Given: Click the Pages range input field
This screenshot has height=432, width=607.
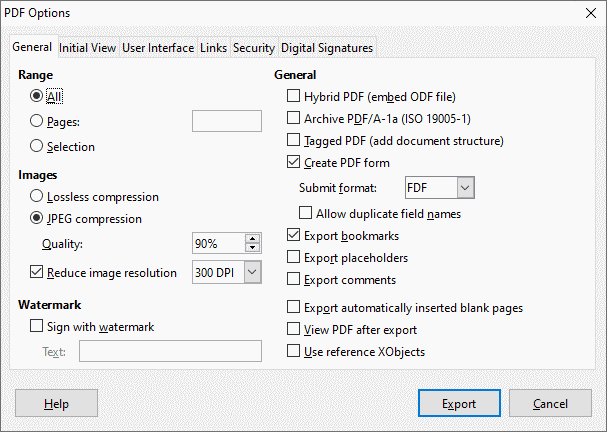Looking at the screenshot, I should [226, 122].
